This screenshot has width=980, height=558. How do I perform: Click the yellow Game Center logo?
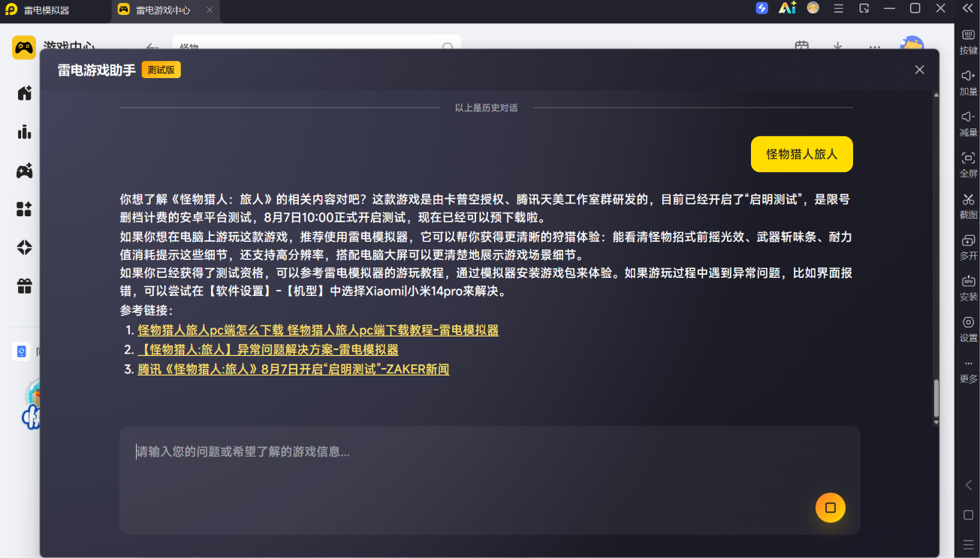(x=24, y=47)
